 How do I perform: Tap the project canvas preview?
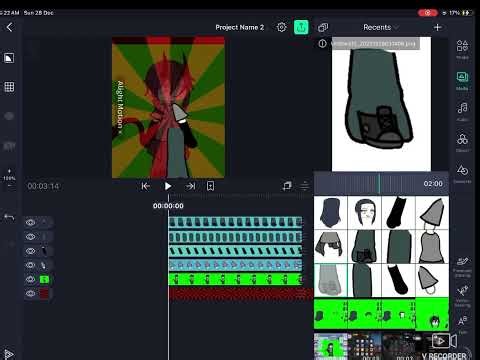click(168, 107)
